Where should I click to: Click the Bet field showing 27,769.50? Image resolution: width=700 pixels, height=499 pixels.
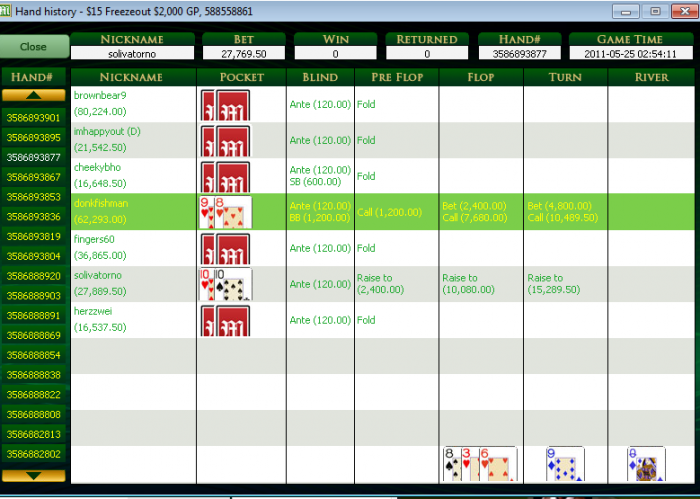coord(244,54)
